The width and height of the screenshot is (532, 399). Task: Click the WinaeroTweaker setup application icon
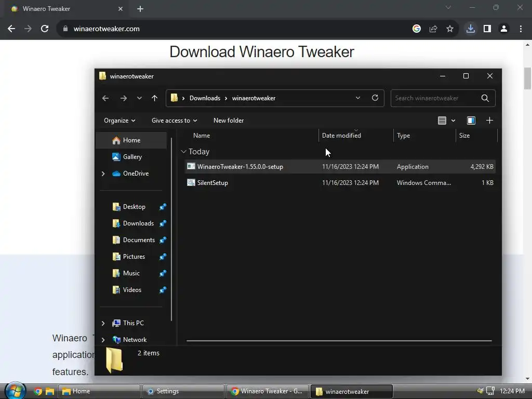coord(191,166)
